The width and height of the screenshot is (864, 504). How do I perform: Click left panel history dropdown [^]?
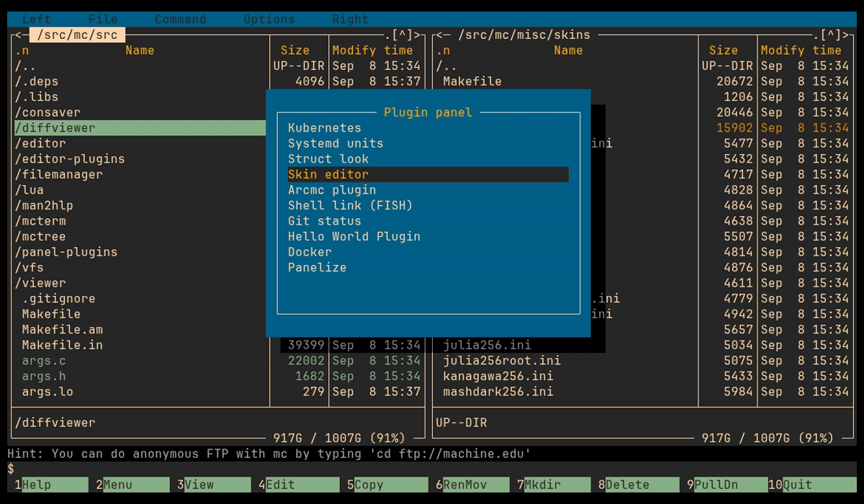(x=402, y=35)
